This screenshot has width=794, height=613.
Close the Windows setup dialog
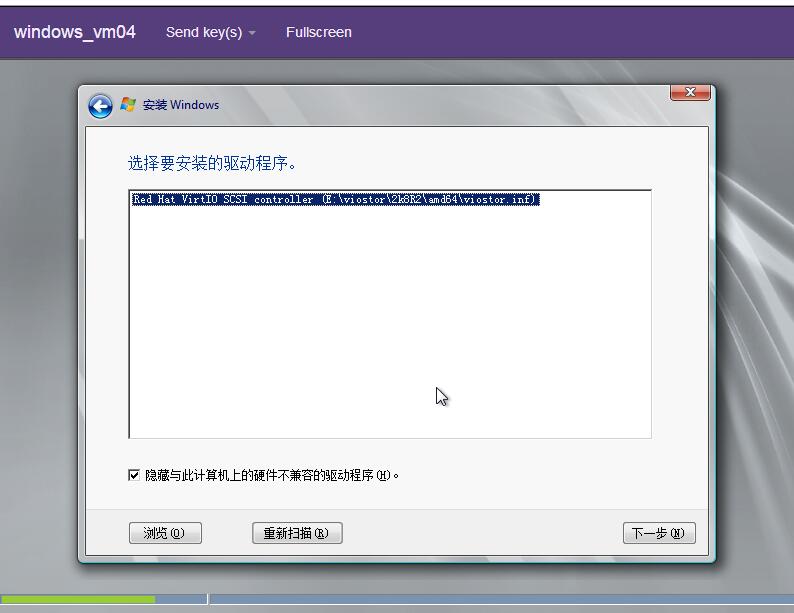point(690,93)
